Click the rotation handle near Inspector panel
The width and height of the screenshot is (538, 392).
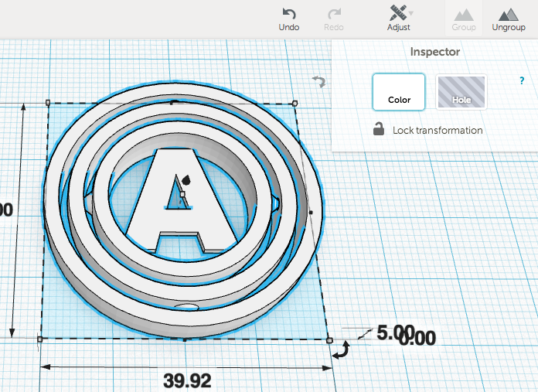(318, 80)
